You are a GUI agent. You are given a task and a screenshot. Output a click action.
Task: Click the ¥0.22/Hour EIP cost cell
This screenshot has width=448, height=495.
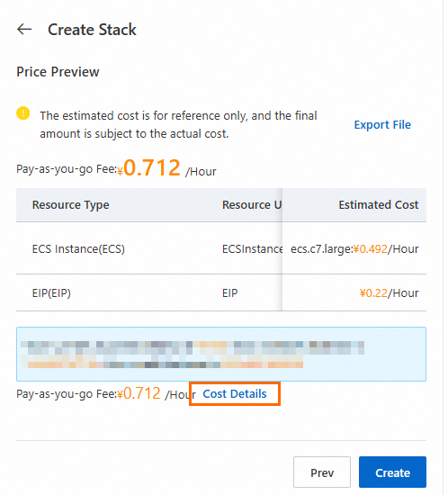[x=389, y=293]
